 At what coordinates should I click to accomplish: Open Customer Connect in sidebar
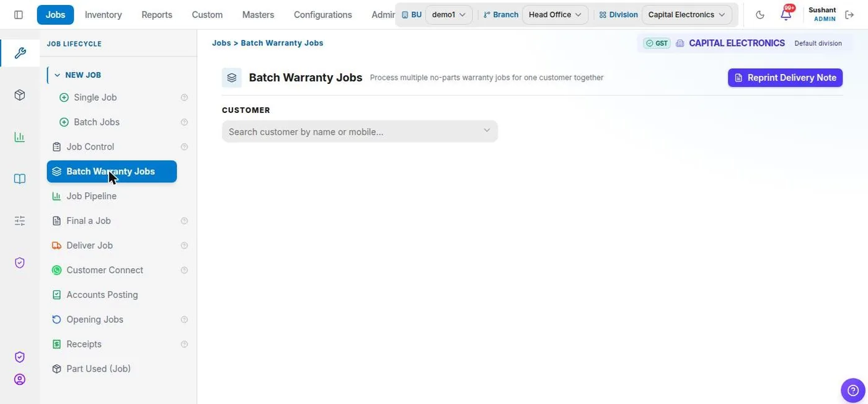[105, 271]
